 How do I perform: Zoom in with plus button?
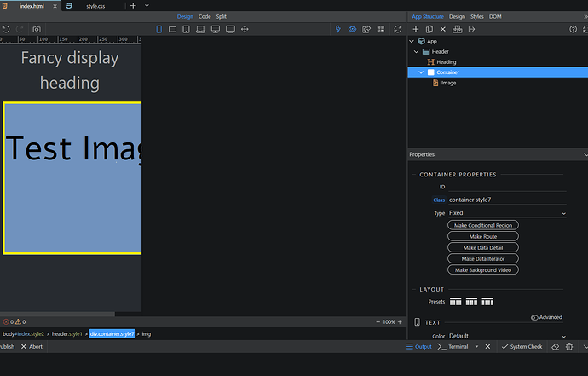pos(400,322)
